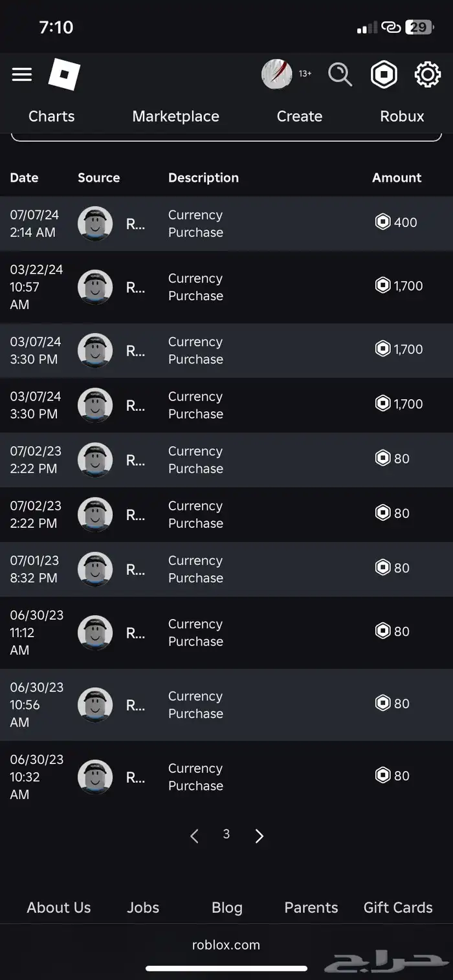Tap the search magnifier icon

tap(340, 74)
